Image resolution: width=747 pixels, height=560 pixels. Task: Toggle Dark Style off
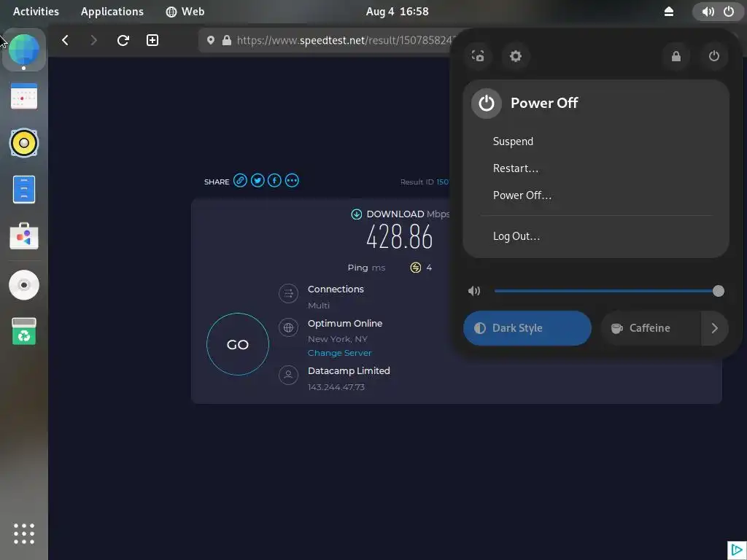point(527,328)
